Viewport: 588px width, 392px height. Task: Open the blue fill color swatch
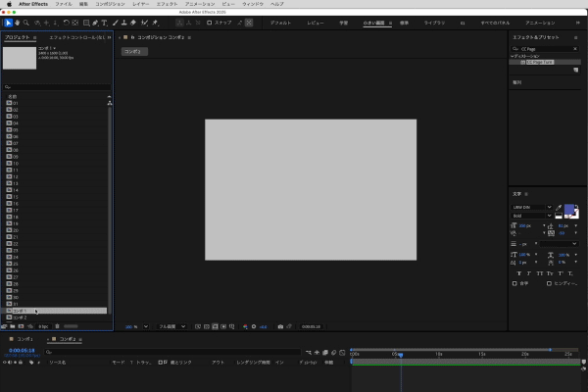click(x=568, y=210)
